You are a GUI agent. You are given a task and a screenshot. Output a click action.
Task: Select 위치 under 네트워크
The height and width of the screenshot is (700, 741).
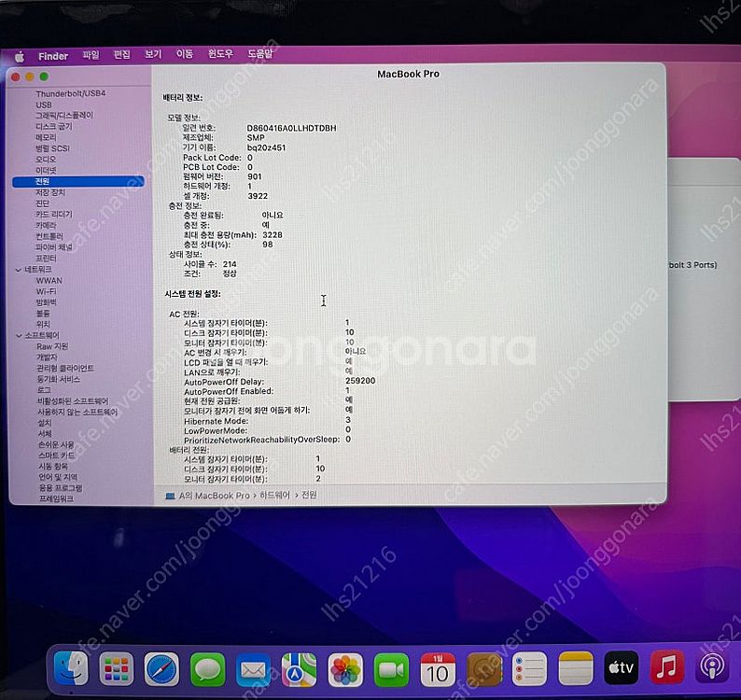(43, 324)
